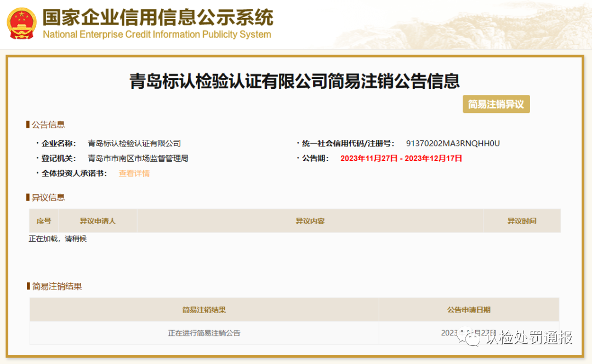
Task: Click the red announcement period dates
Action: click(401, 158)
